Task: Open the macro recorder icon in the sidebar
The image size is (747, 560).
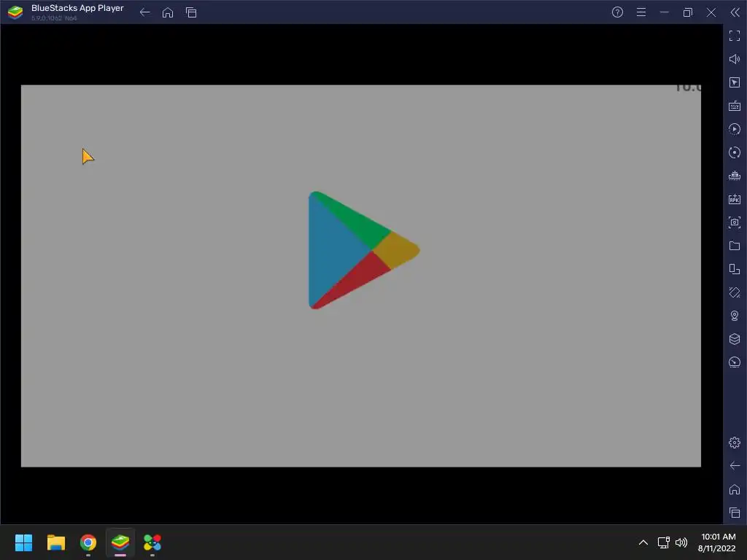Action: coord(735,129)
